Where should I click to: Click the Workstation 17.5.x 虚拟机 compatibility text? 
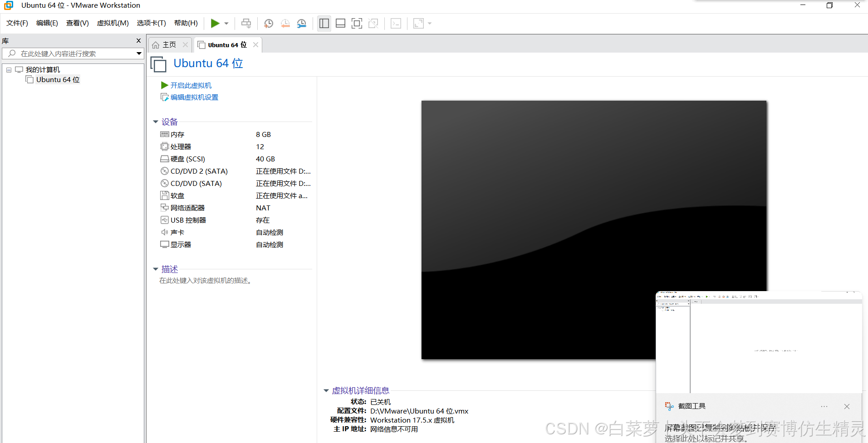(412, 420)
